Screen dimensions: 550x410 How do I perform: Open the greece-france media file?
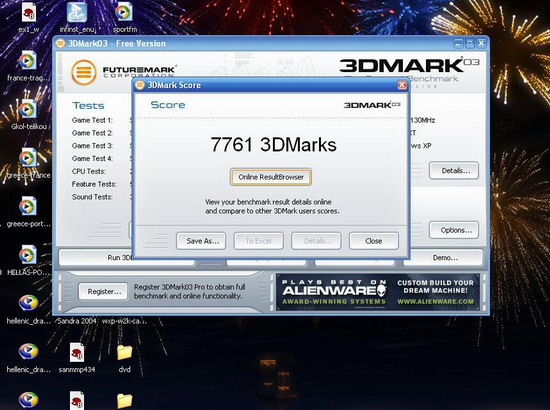[27, 158]
